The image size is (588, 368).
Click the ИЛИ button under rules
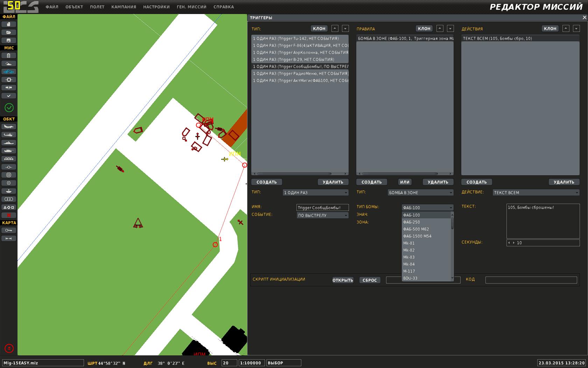coord(405,182)
